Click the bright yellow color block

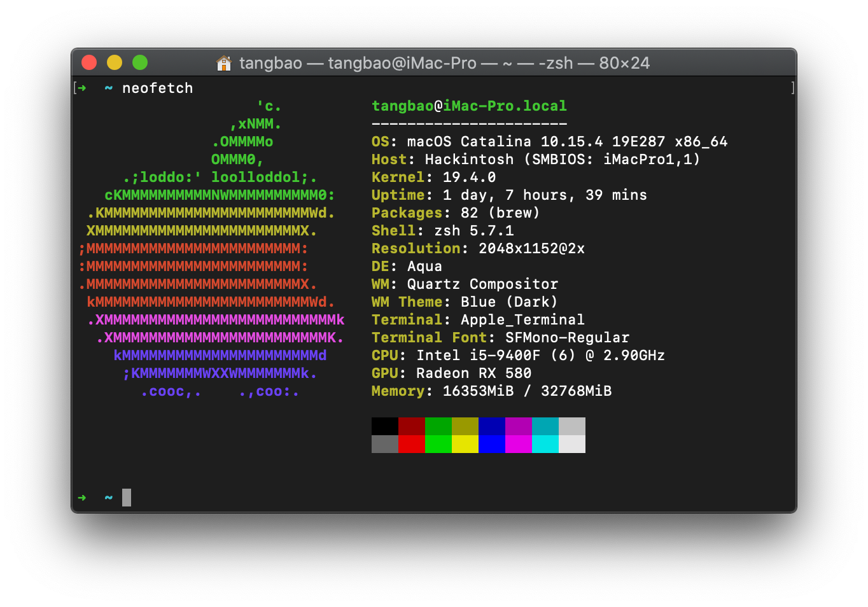coord(465,444)
